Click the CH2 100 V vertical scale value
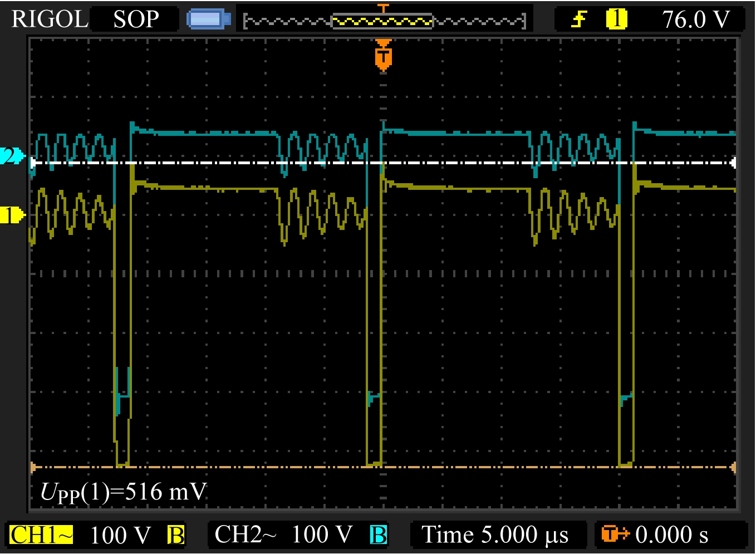The height and width of the screenshot is (554, 756). pyautogui.click(x=322, y=535)
